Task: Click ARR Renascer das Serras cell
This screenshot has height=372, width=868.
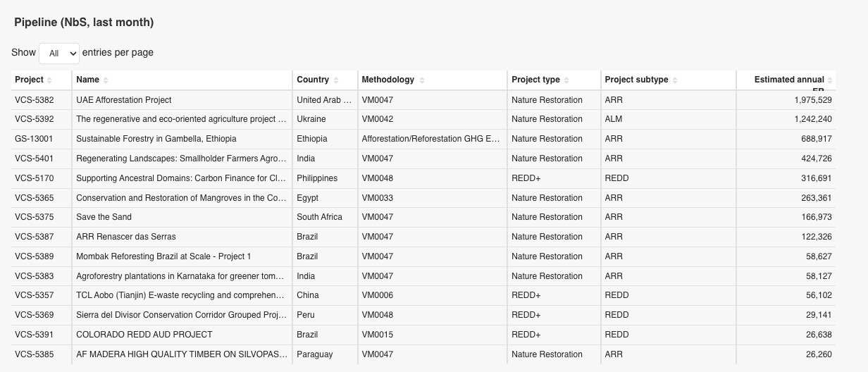Action: [x=126, y=237]
